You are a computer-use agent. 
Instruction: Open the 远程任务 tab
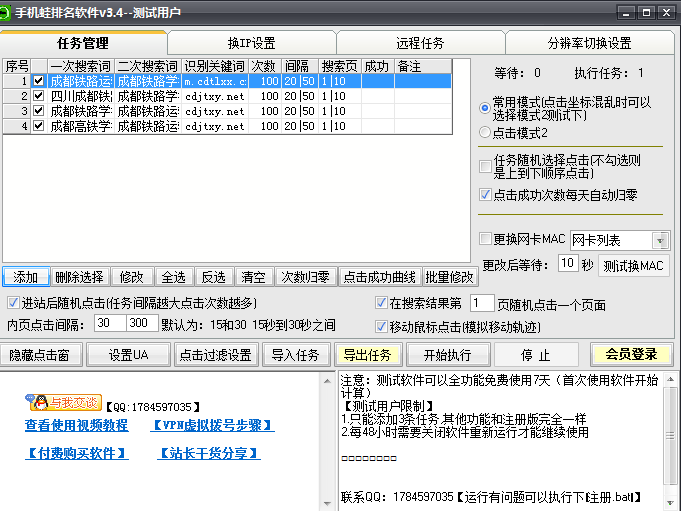420,43
